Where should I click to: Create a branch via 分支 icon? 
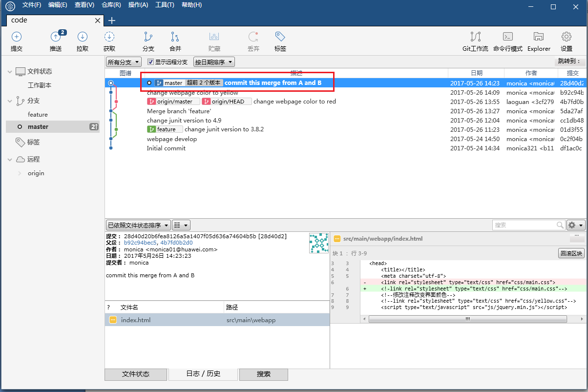coord(148,37)
